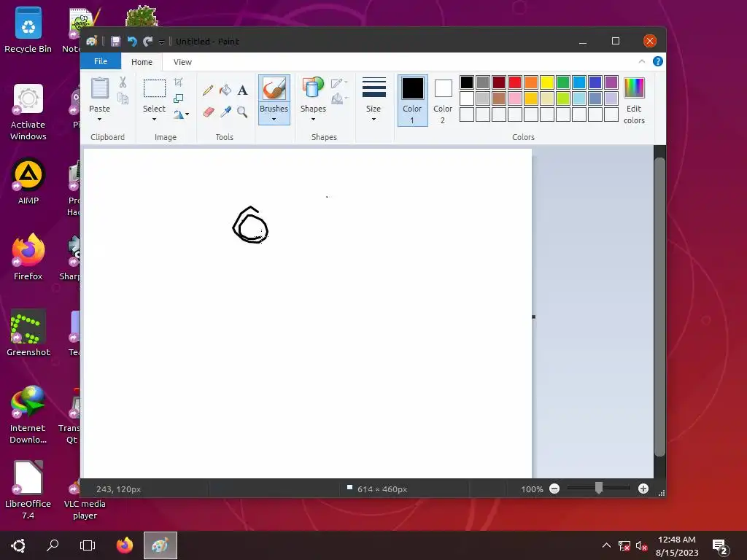
Task: Select the Eraser tool
Action: (x=208, y=112)
